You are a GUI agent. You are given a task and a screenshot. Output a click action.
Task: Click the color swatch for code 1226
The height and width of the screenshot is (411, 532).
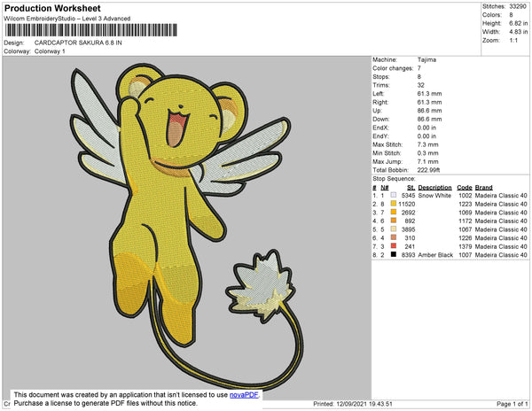click(394, 237)
